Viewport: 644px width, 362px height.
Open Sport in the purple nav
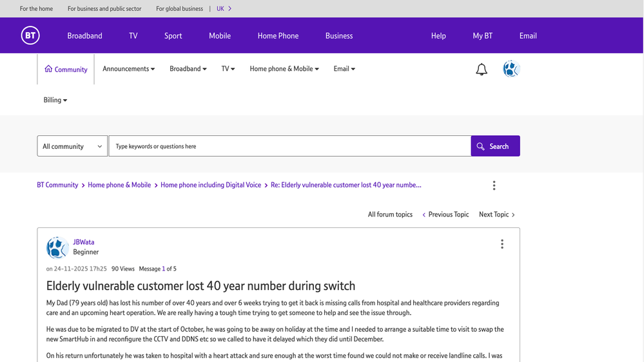pyautogui.click(x=173, y=35)
